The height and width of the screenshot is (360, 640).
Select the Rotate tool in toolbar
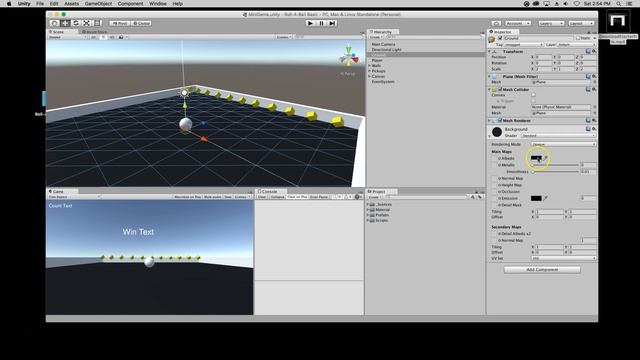[76, 23]
